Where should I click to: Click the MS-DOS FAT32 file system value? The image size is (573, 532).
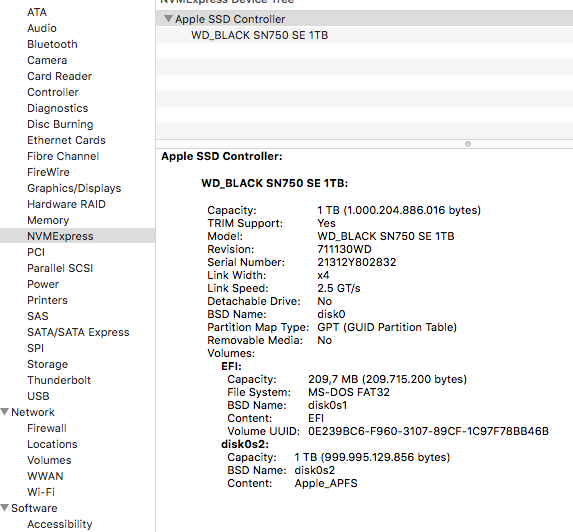(349, 392)
